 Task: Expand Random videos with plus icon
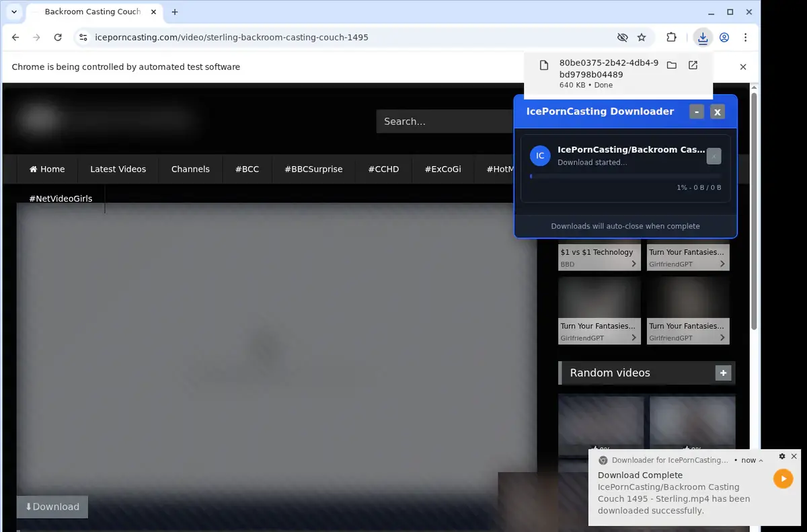pos(723,373)
